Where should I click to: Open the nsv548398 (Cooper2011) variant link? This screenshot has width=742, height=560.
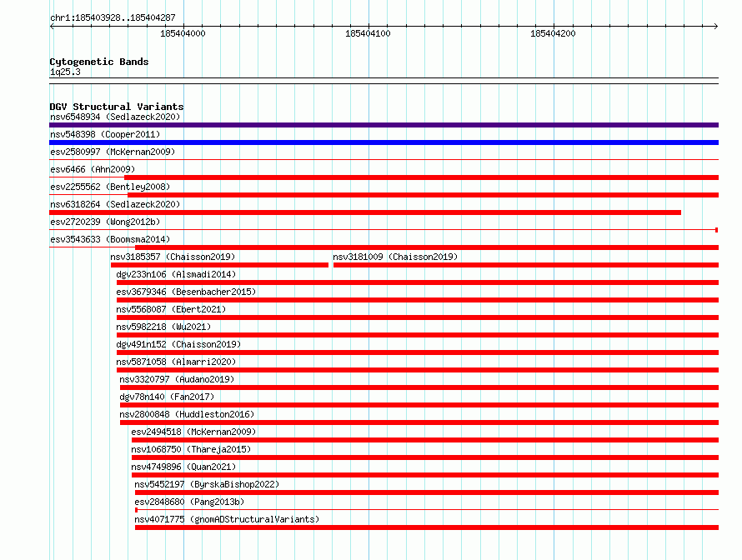(105, 134)
